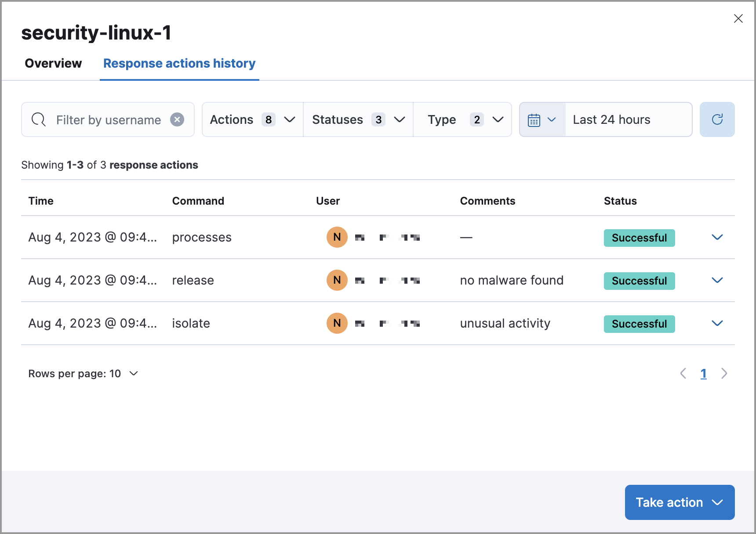Clear the username filter with the x icon
Screen dimensions: 756x534
(x=177, y=119)
